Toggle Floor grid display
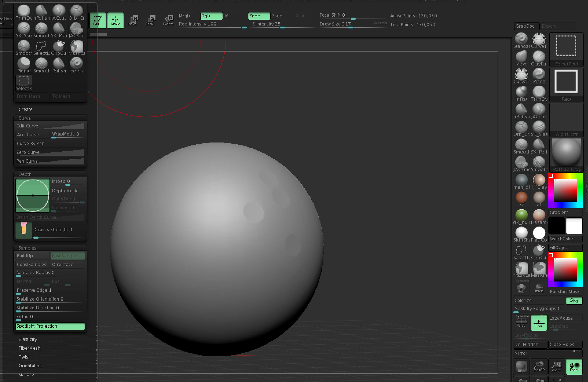Viewport: 588px width, 382px height. point(539,322)
